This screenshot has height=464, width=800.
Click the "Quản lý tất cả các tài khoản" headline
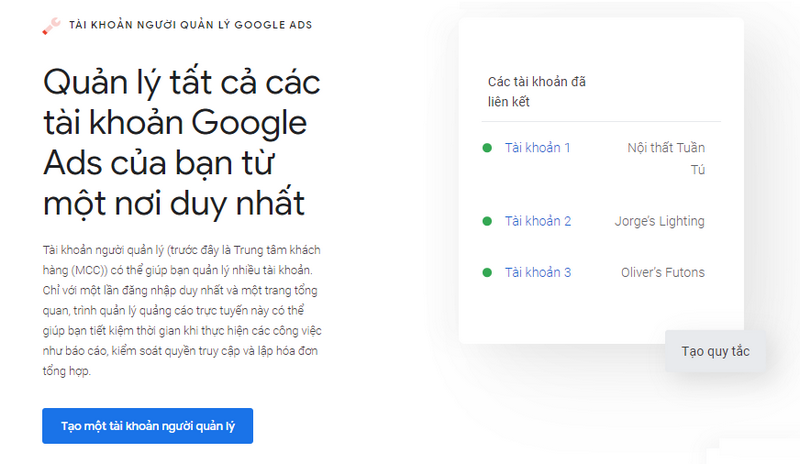(182, 143)
